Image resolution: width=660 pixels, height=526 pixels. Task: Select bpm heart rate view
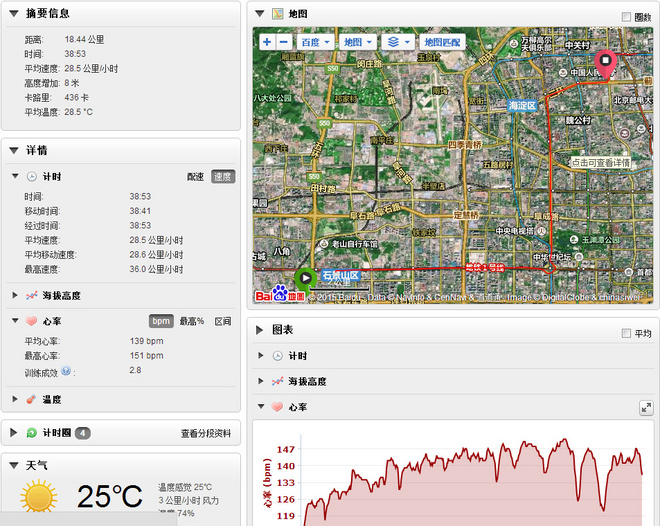[161, 321]
